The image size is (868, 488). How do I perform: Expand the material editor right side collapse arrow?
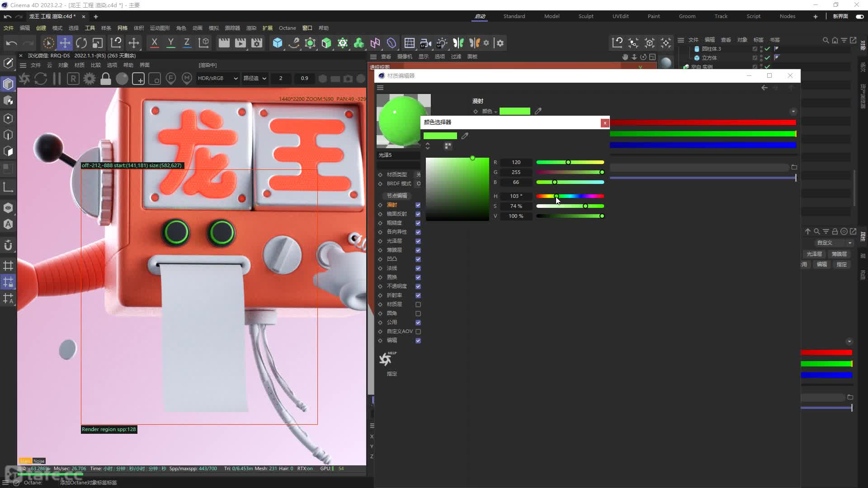click(x=793, y=111)
